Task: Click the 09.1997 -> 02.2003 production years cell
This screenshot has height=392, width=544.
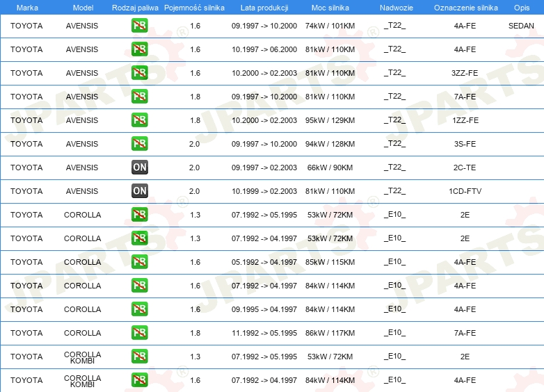Action: (264, 168)
